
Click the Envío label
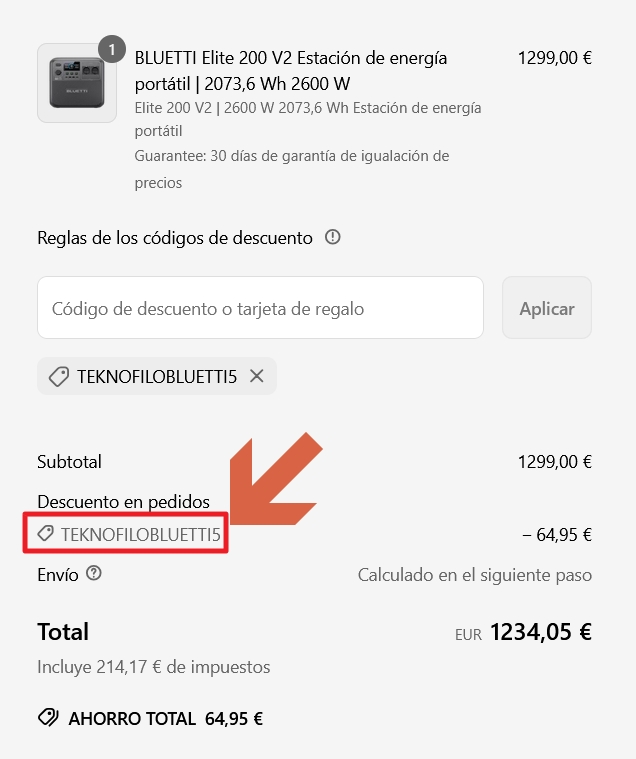(x=58, y=575)
